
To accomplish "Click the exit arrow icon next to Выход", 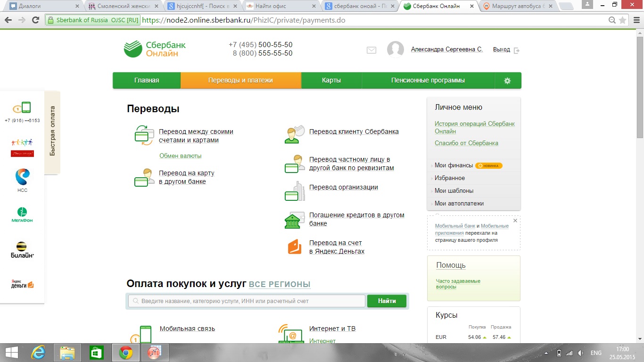I will tap(517, 50).
